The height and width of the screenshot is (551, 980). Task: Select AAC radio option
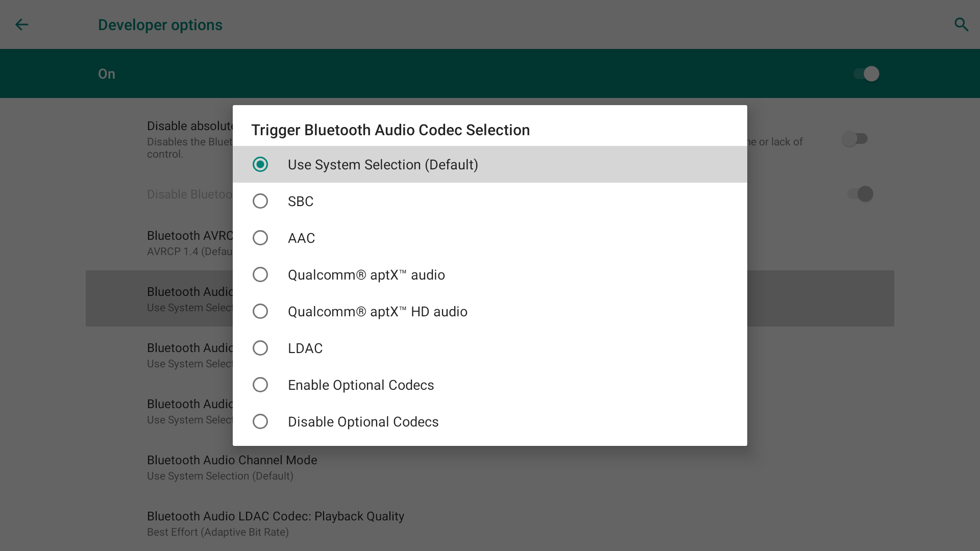tap(490, 238)
